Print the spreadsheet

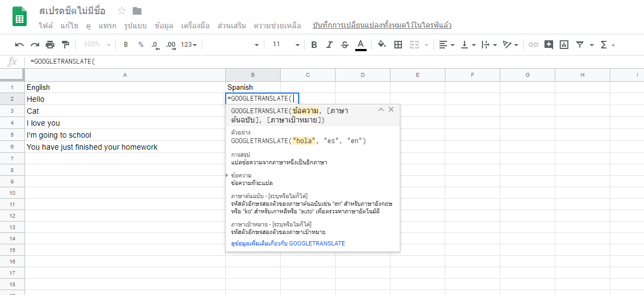coord(50,45)
